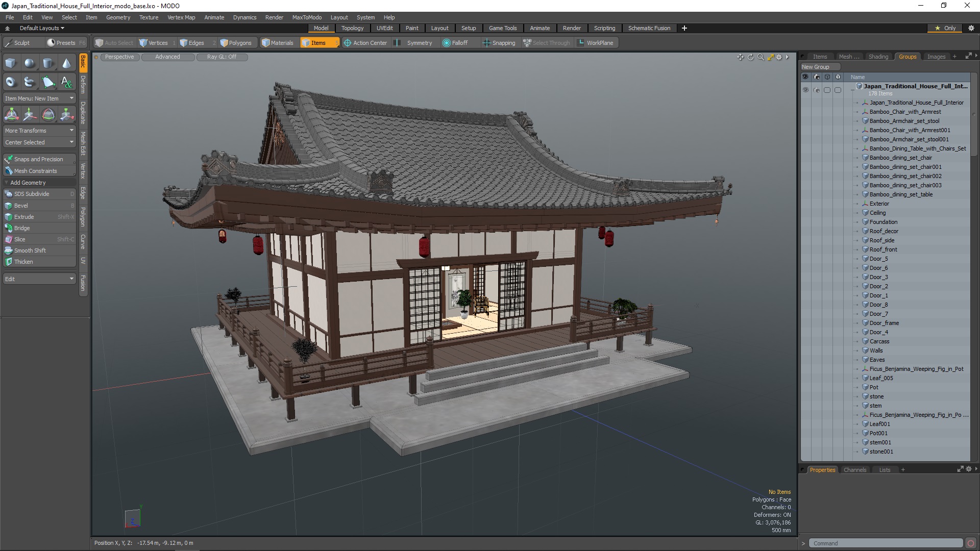The image size is (980, 551).
Task: Toggle Ray GL Off button
Action: click(222, 57)
